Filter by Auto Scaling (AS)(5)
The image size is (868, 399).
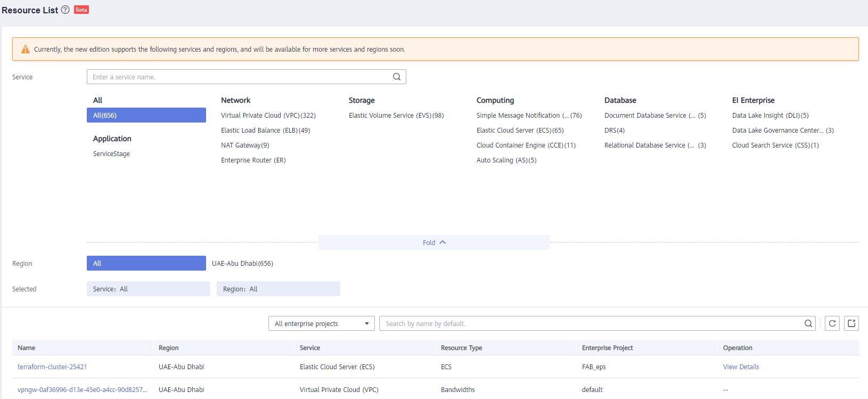tap(506, 160)
